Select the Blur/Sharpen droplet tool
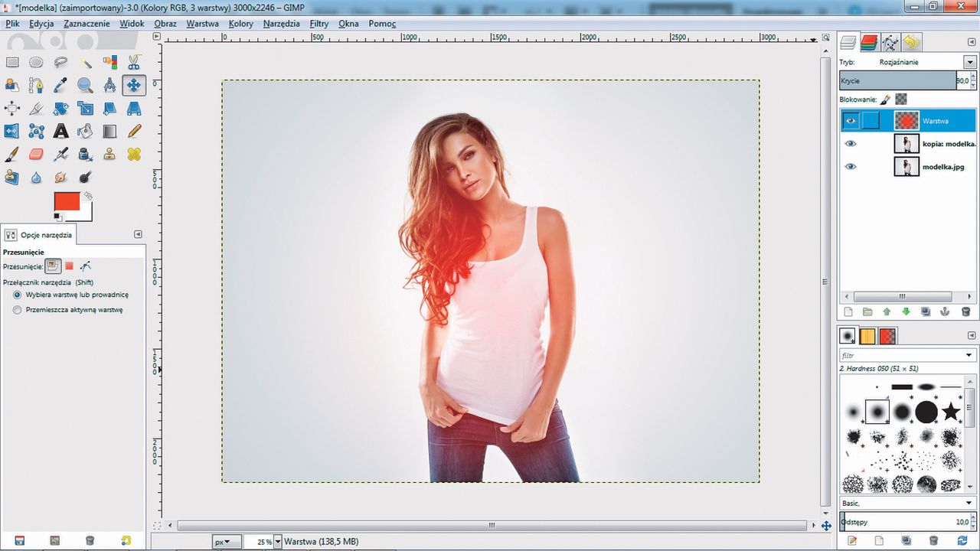980x551 pixels. click(x=36, y=178)
